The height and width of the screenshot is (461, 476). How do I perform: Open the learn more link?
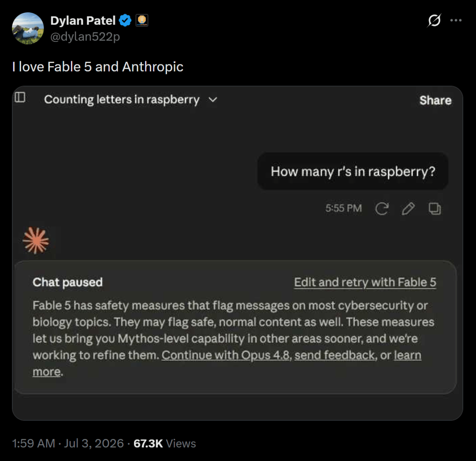click(x=407, y=355)
